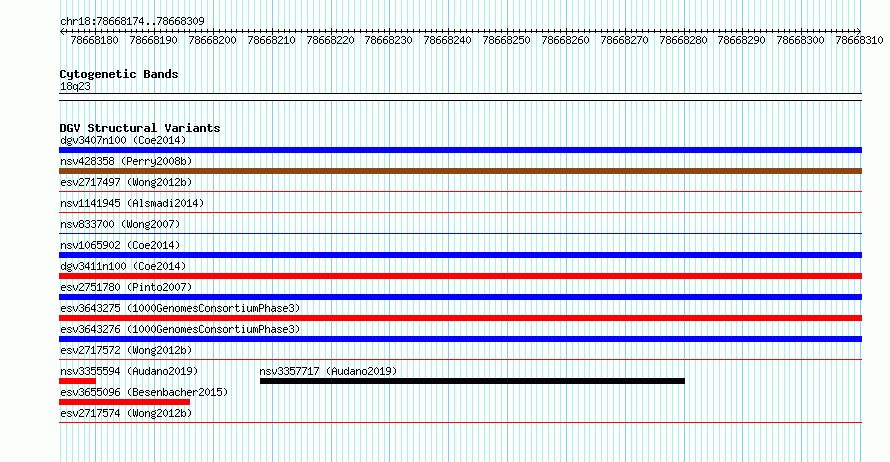Viewport: 890px width, 462px height.
Task: Select the 18q23 band label
Action: click(x=75, y=86)
